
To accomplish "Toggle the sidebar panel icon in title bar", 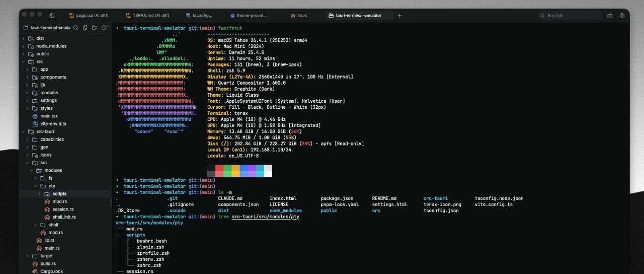I will click(52, 16).
